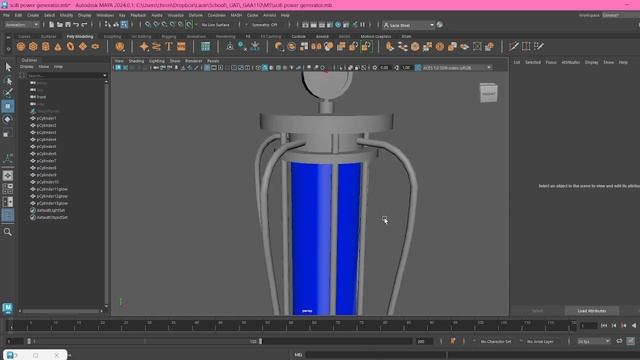Open the File menu
Screen dimensions: 640x360
(7, 15)
